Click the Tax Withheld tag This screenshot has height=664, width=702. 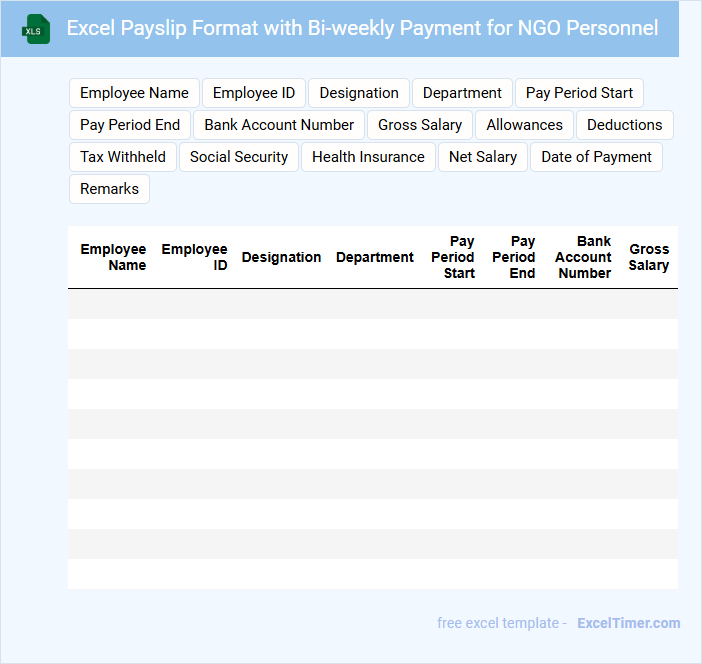point(123,157)
